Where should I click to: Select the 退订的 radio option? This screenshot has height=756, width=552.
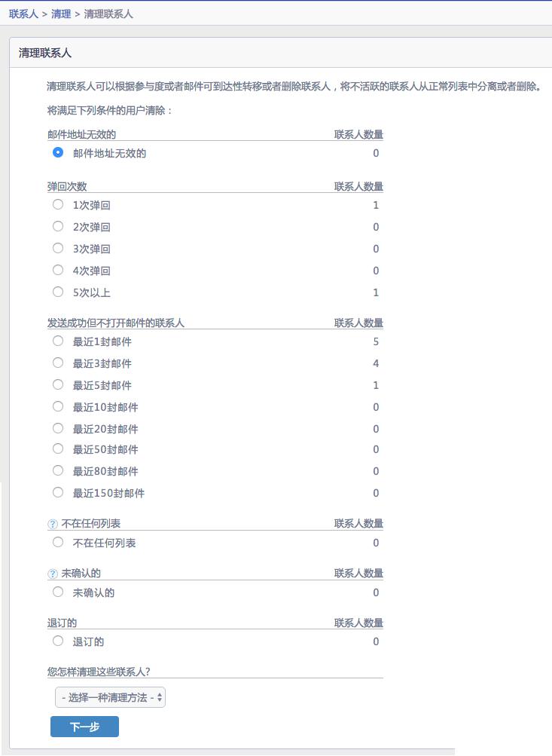[x=58, y=641]
